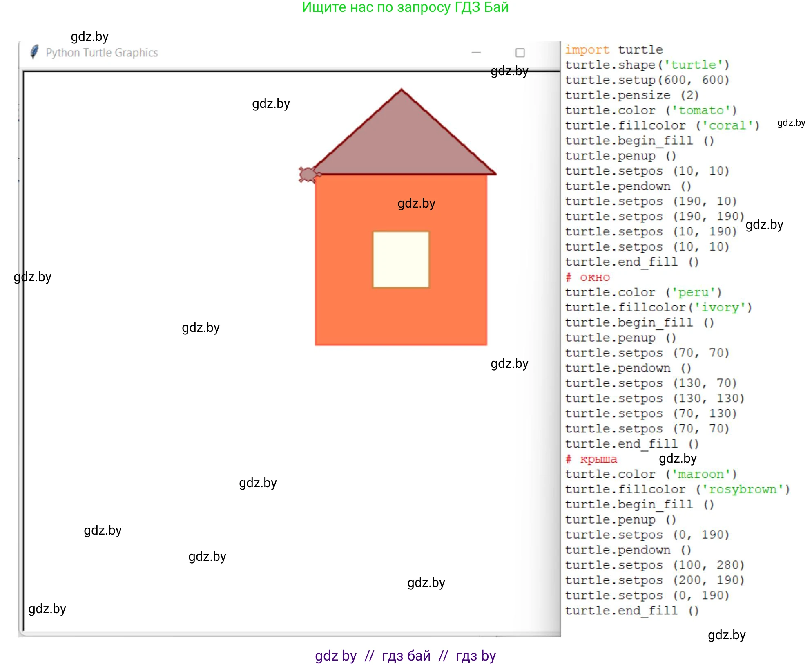812x665 pixels.
Task: Click the 'turtle.shape('turtle')' line
Action: (647, 65)
